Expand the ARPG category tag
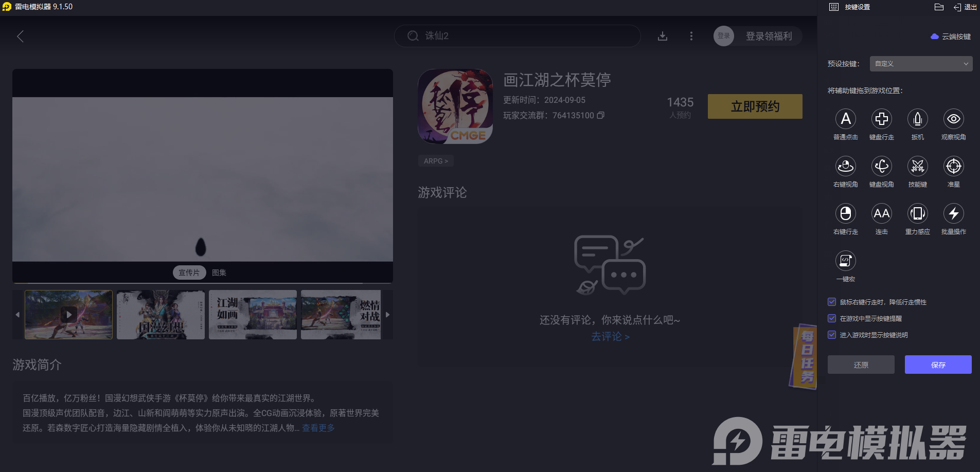 [x=436, y=161]
